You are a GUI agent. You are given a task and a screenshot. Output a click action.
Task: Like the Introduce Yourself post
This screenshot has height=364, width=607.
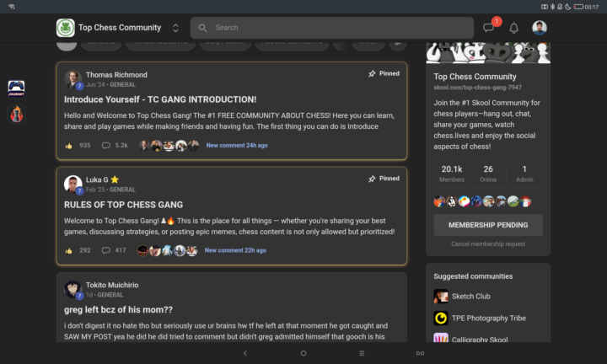69,146
